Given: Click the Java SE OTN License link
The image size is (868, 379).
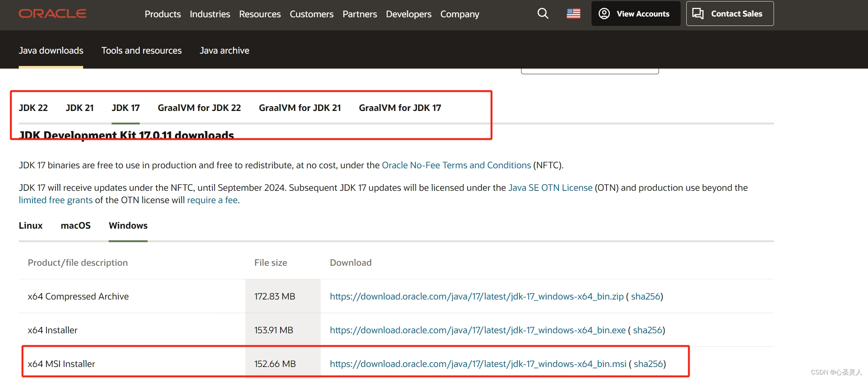Looking at the screenshot, I should point(550,187).
